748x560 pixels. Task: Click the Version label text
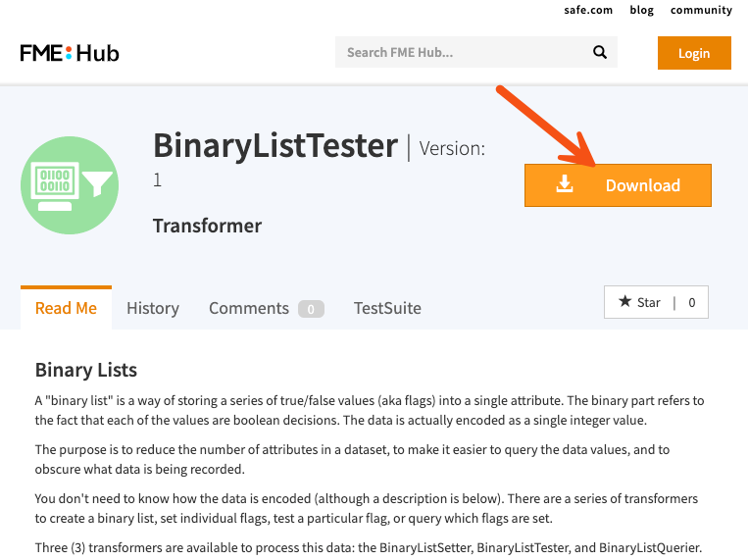tap(452, 149)
